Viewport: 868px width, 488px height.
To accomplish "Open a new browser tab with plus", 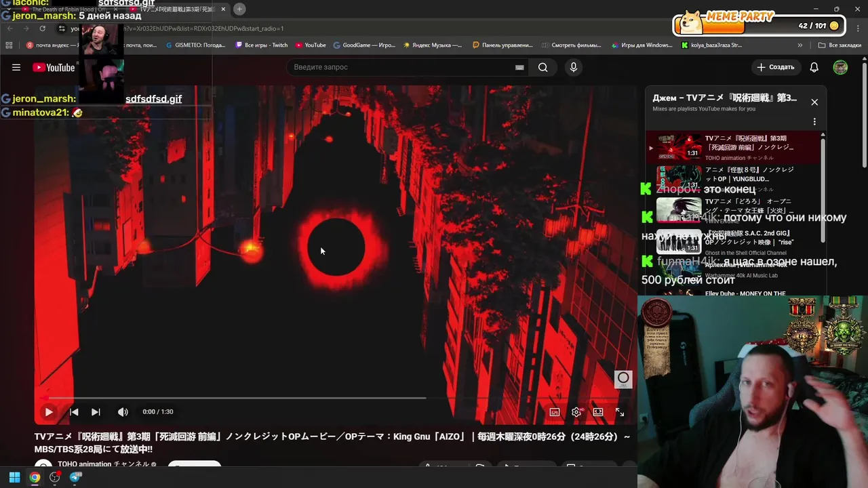I will click(239, 9).
